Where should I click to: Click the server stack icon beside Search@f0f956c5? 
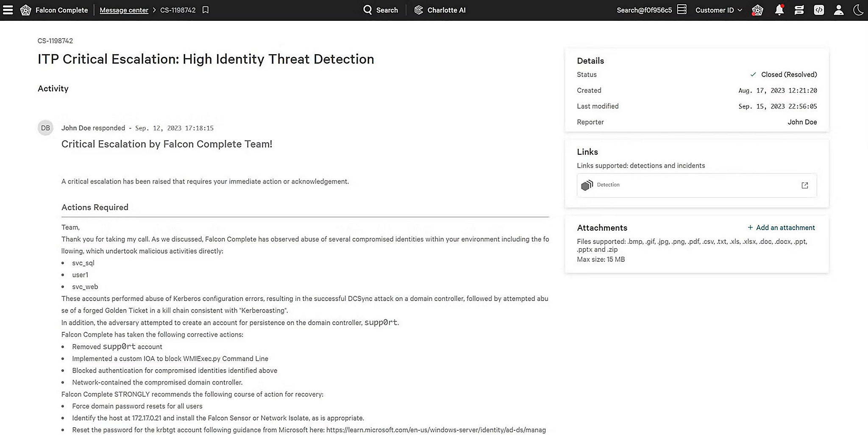(682, 10)
